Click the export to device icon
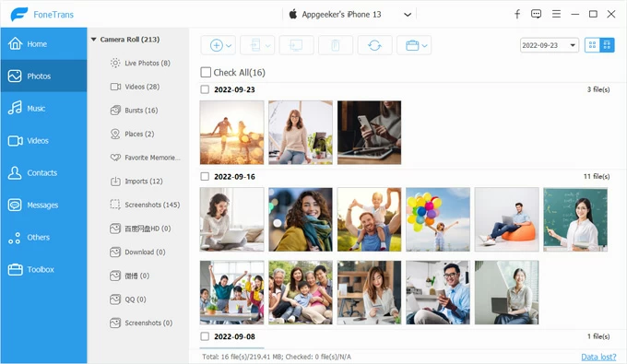The width and height of the screenshot is (627, 364). pos(255,45)
